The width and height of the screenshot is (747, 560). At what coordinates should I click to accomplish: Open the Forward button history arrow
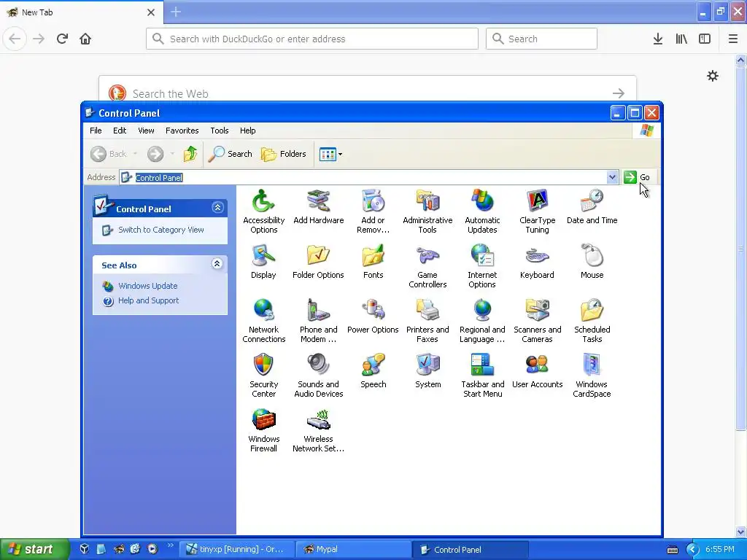pos(172,154)
